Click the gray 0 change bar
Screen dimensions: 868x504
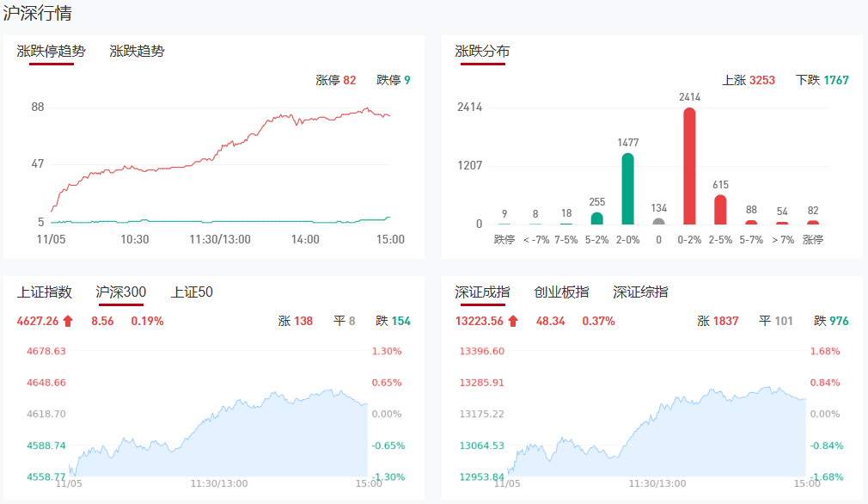[658, 221]
